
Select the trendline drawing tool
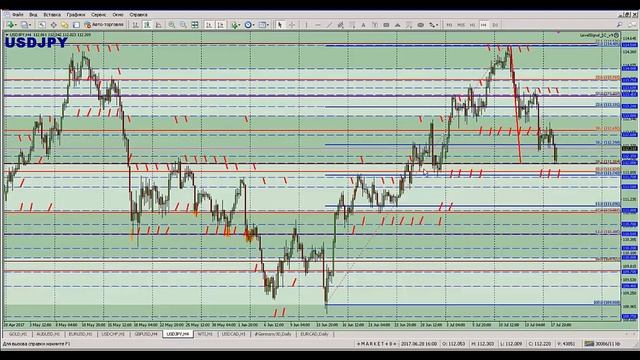[x=329, y=25]
